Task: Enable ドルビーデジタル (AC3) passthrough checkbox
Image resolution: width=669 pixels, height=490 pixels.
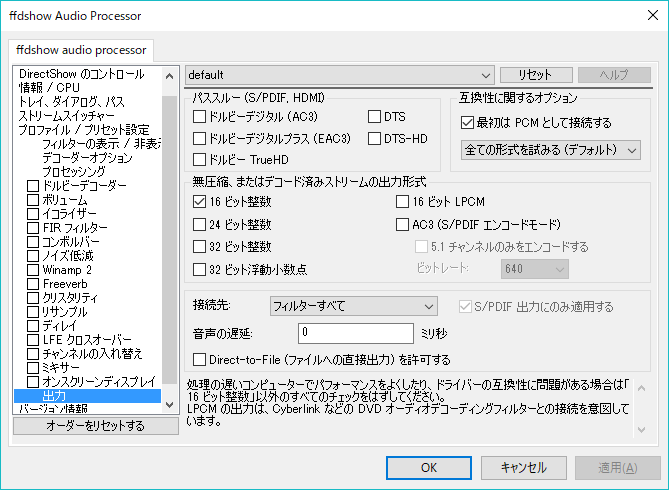Action: 199,117
